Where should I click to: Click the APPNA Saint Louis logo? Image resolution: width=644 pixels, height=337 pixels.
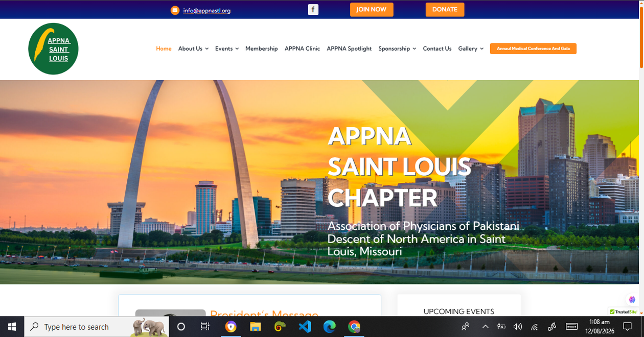(x=53, y=49)
